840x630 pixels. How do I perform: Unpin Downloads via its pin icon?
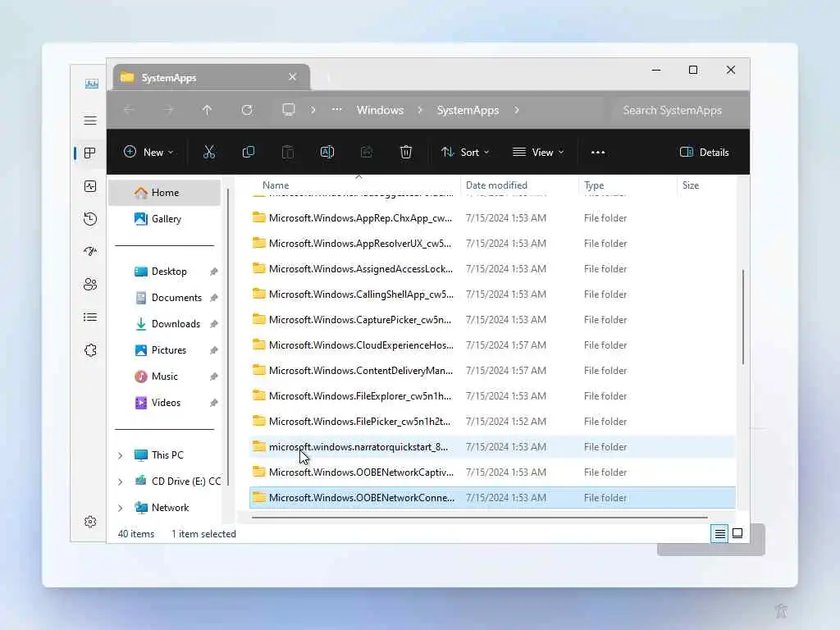click(x=214, y=324)
